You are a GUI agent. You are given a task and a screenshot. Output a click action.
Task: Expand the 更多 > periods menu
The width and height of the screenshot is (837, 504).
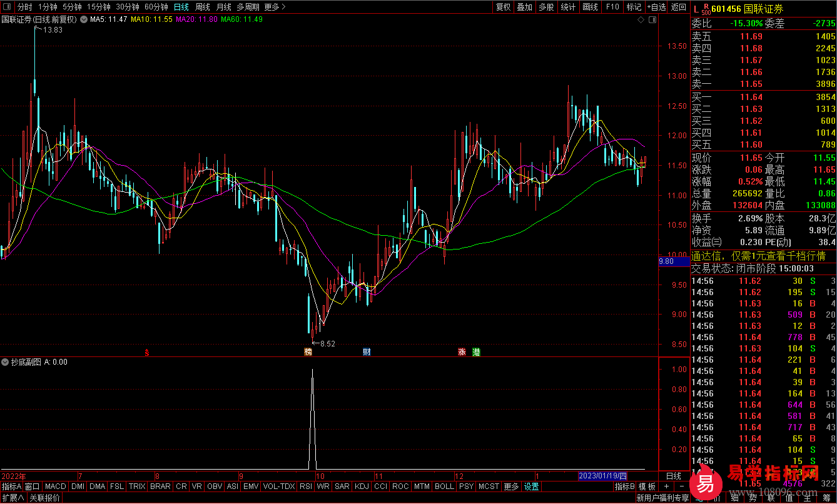tap(275, 7)
